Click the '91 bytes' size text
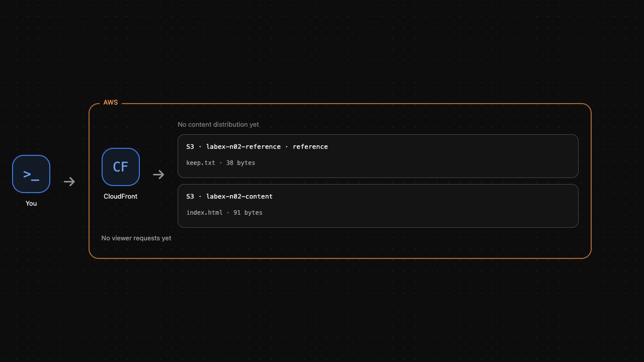This screenshot has width=644, height=362. pos(248,213)
